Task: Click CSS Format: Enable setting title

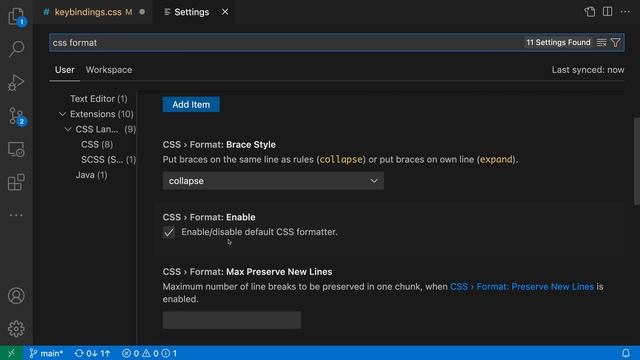Action: coord(209,217)
